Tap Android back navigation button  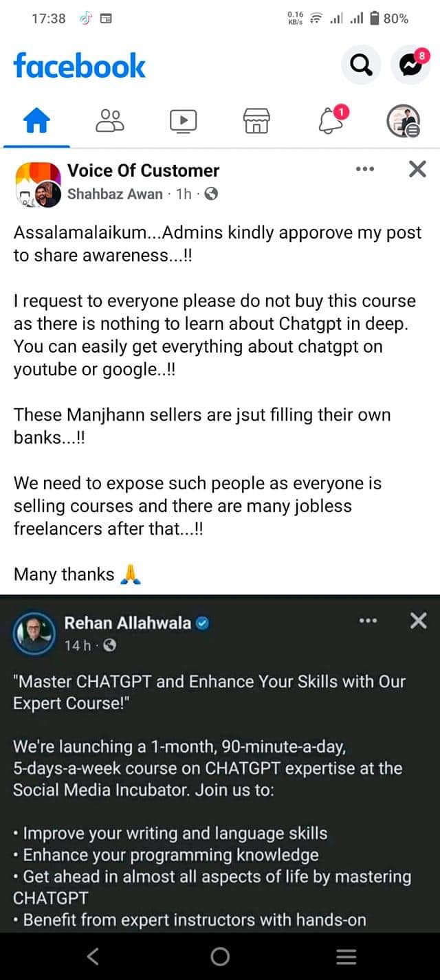tap(93, 956)
